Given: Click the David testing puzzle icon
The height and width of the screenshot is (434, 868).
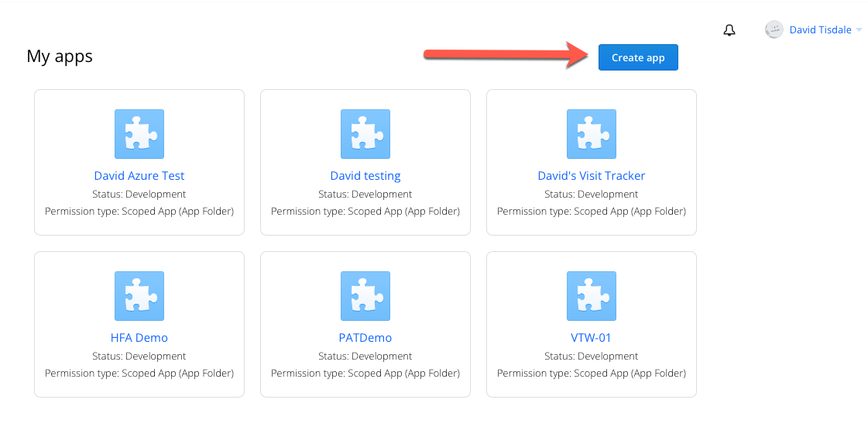Looking at the screenshot, I should 365,134.
